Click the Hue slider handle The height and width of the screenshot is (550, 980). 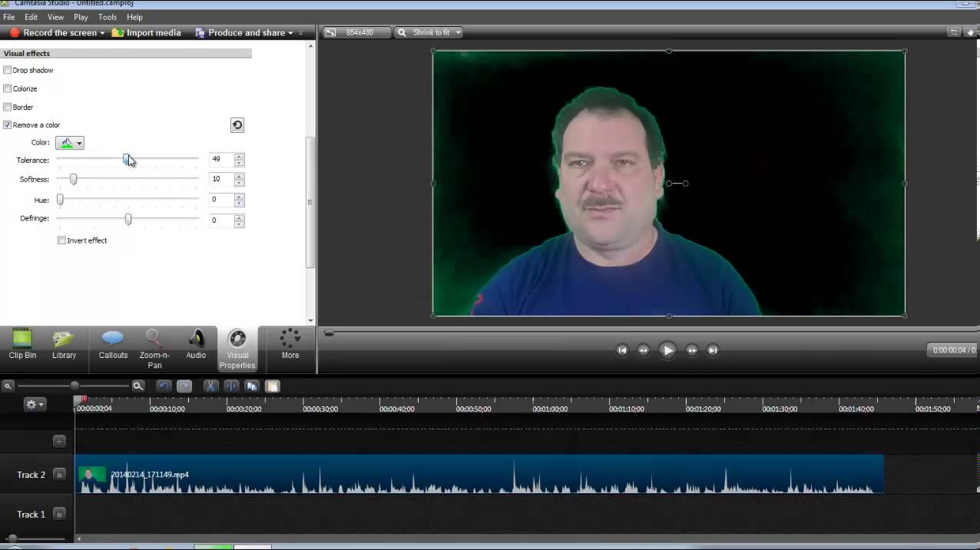tap(60, 200)
